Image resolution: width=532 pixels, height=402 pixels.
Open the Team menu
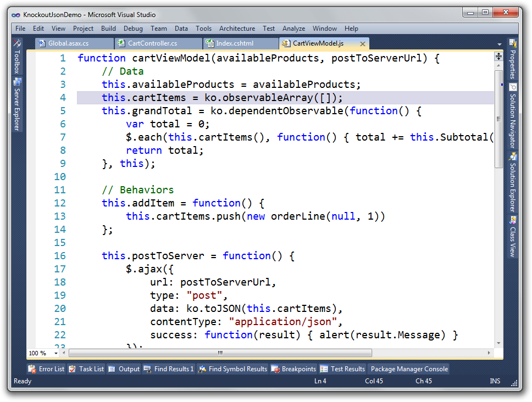(x=159, y=29)
